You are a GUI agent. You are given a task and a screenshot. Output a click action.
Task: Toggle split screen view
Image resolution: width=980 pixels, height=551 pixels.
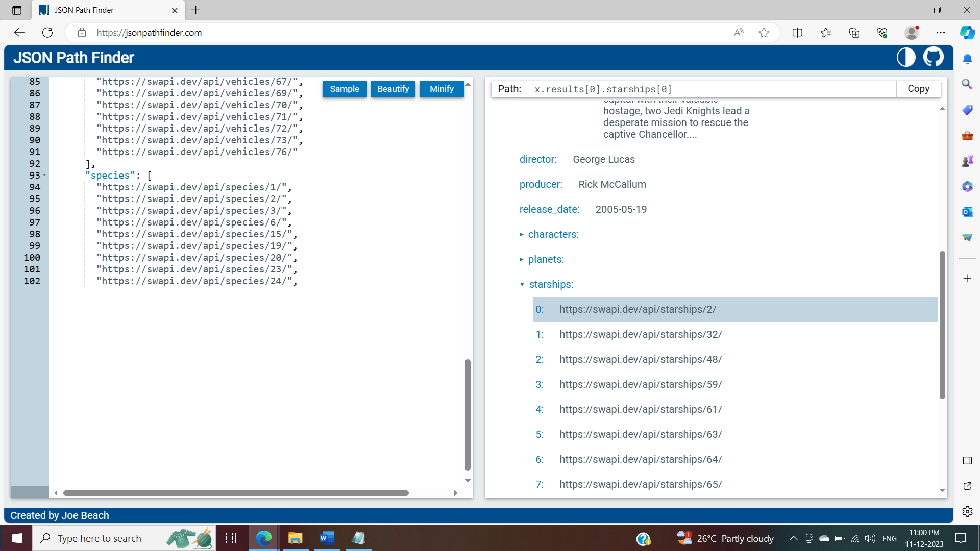point(798,32)
